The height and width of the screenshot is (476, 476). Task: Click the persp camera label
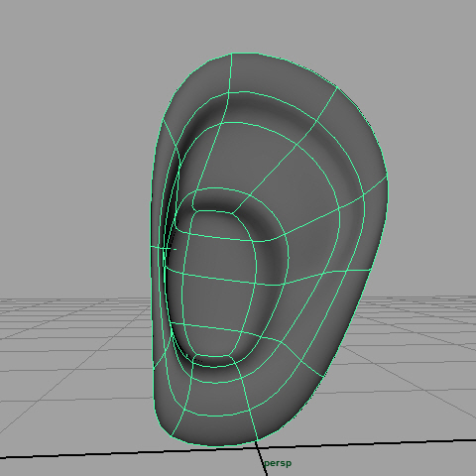coord(278,463)
